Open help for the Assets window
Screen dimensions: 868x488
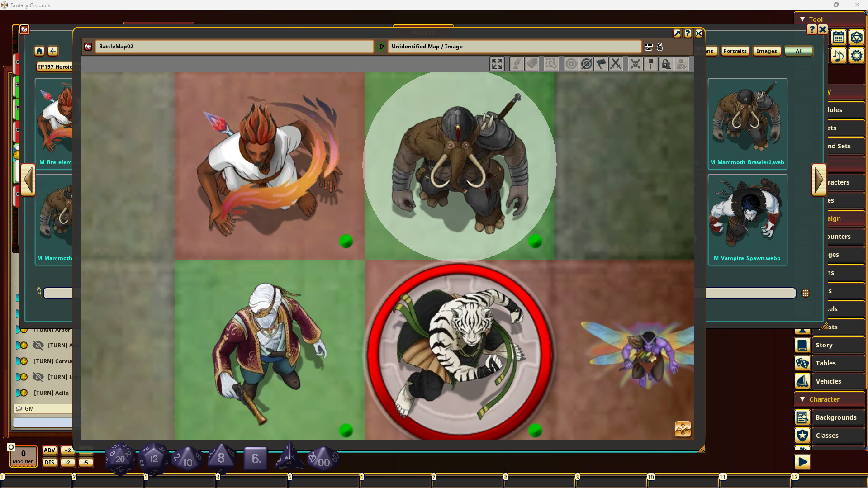tap(812, 29)
